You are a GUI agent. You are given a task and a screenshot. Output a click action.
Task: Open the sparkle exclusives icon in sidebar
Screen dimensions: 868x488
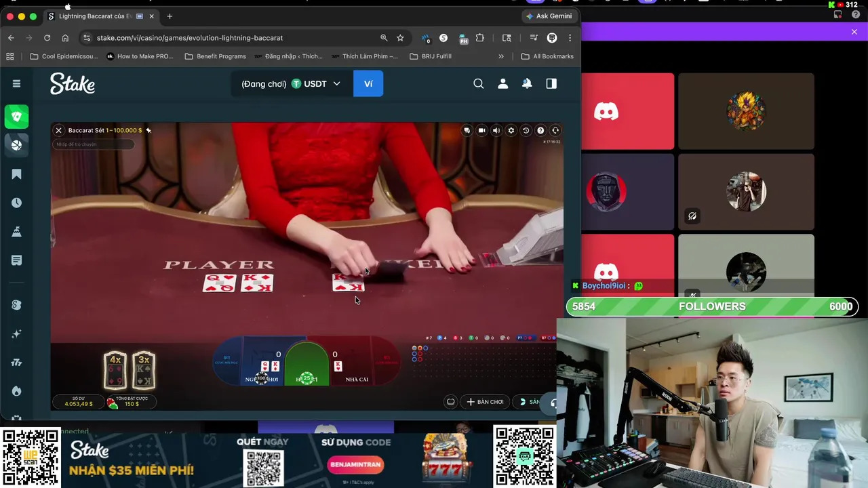tap(17, 334)
